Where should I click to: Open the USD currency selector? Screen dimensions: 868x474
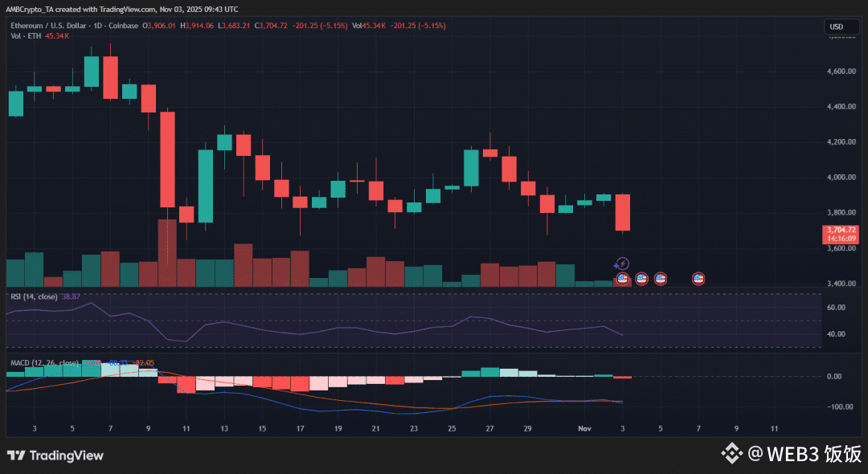point(841,26)
